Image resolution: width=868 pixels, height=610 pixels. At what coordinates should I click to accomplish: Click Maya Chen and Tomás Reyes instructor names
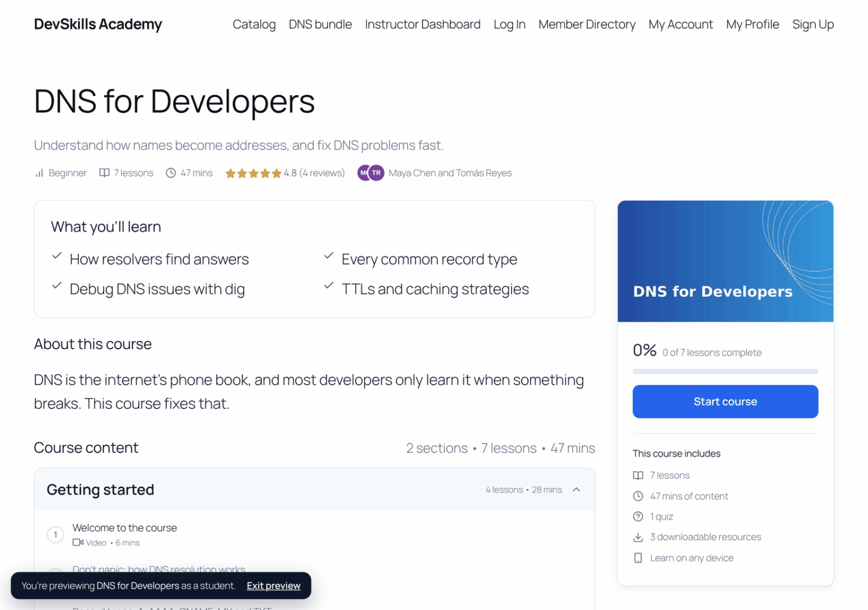click(450, 173)
